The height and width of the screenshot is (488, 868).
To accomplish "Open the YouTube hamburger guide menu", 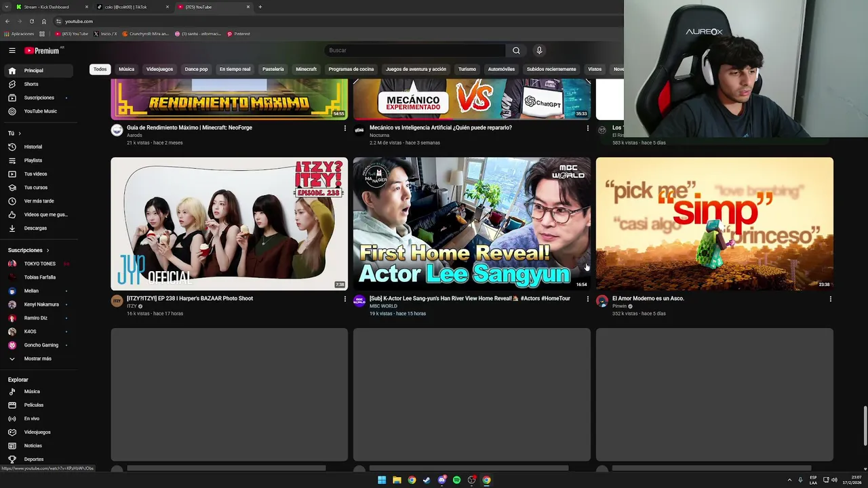I will point(12,50).
